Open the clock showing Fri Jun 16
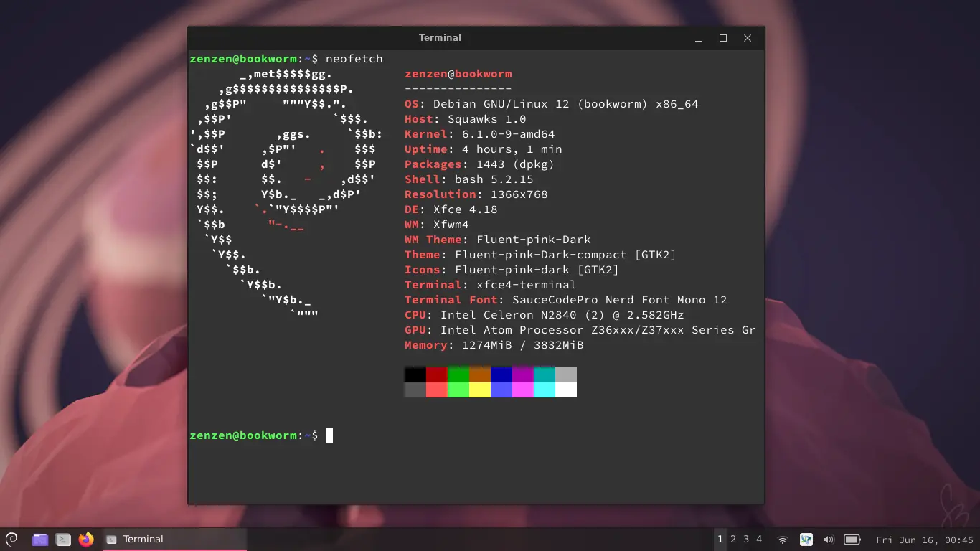 (x=924, y=540)
